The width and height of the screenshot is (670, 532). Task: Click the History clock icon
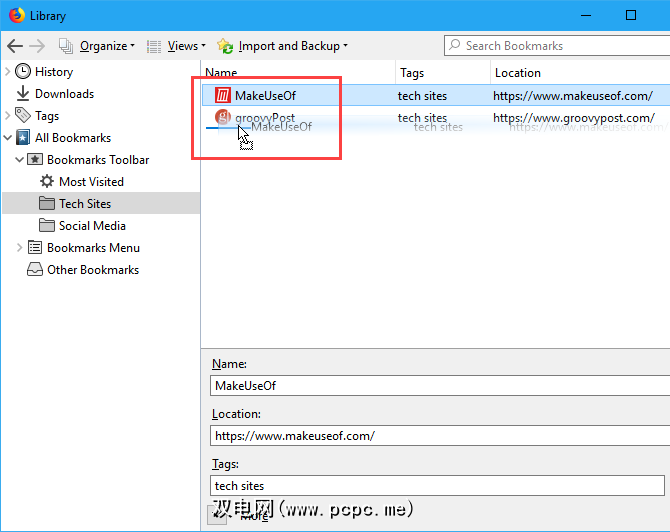tap(23, 71)
